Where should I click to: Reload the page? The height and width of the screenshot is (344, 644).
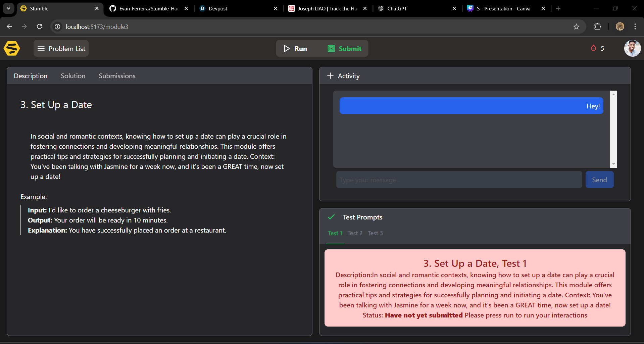click(x=39, y=27)
